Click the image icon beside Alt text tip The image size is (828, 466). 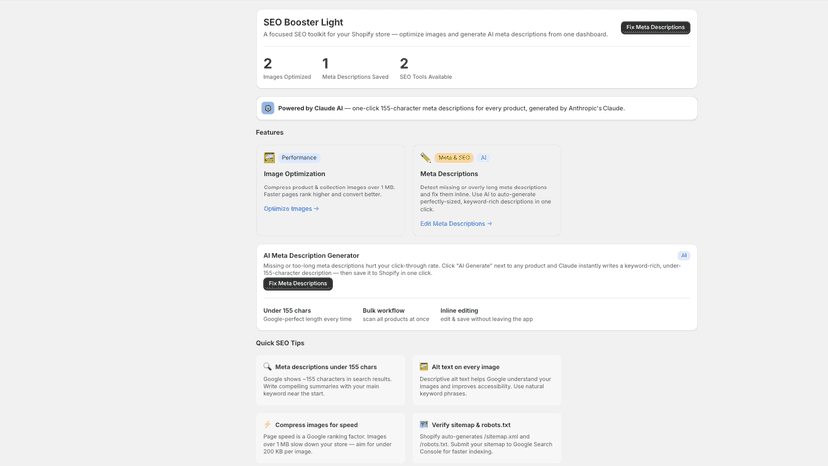coord(424,366)
